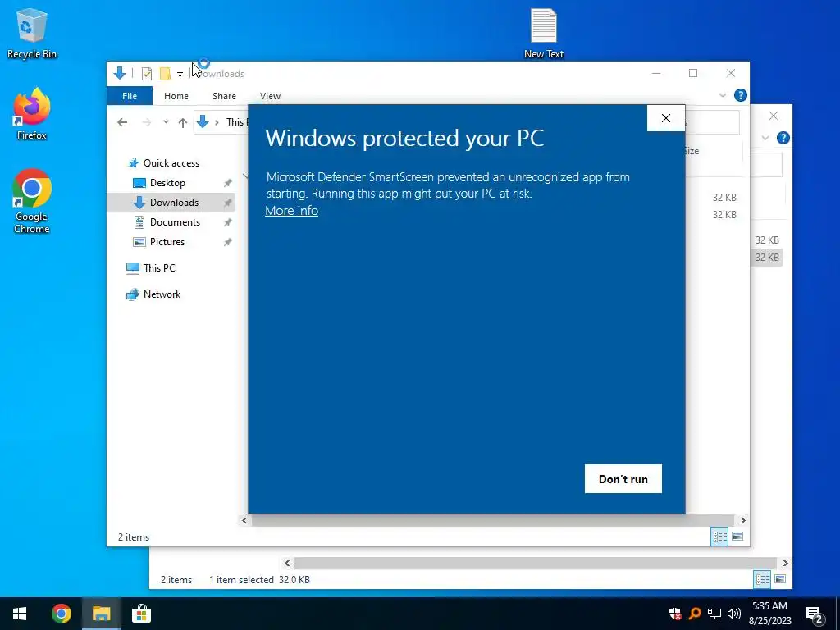The height and width of the screenshot is (630, 840).
Task: Switch front window to details view
Action: (x=719, y=536)
